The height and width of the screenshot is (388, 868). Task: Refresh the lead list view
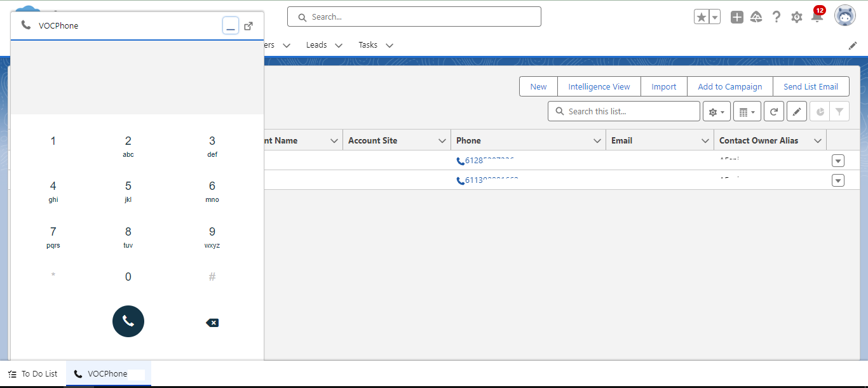click(x=773, y=110)
